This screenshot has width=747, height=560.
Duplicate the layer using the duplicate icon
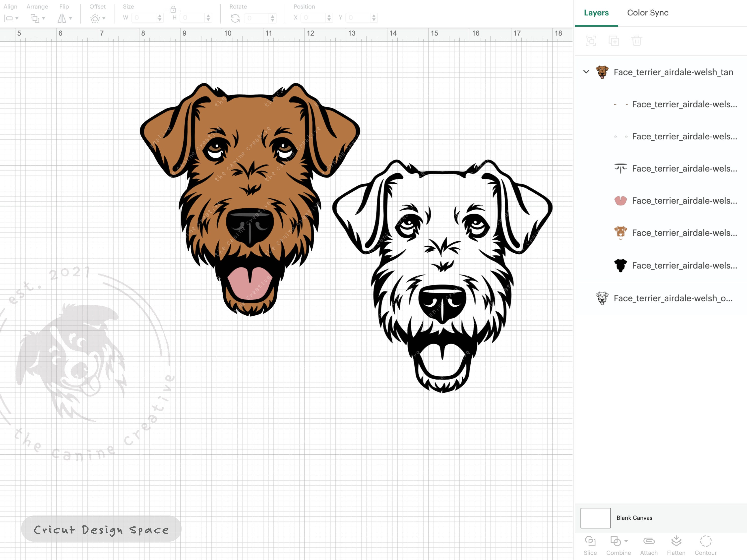point(614,41)
